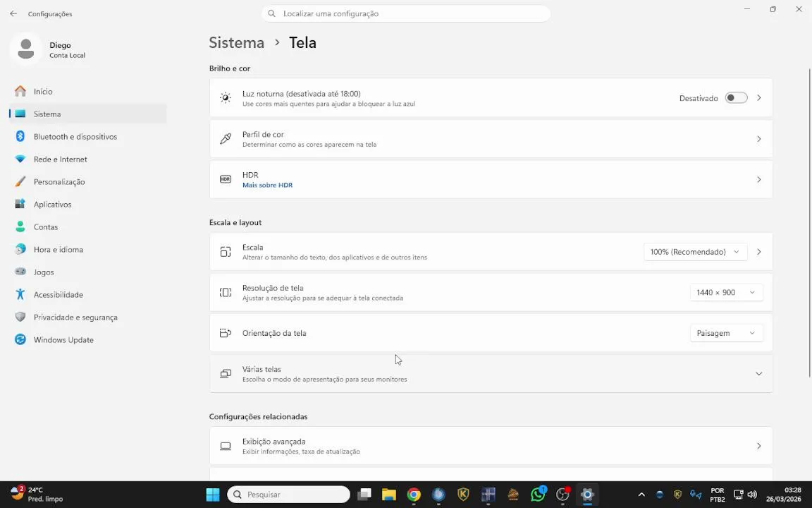This screenshot has width=812, height=508.
Task: Open Escala advanced options chevron
Action: point(758,252)
